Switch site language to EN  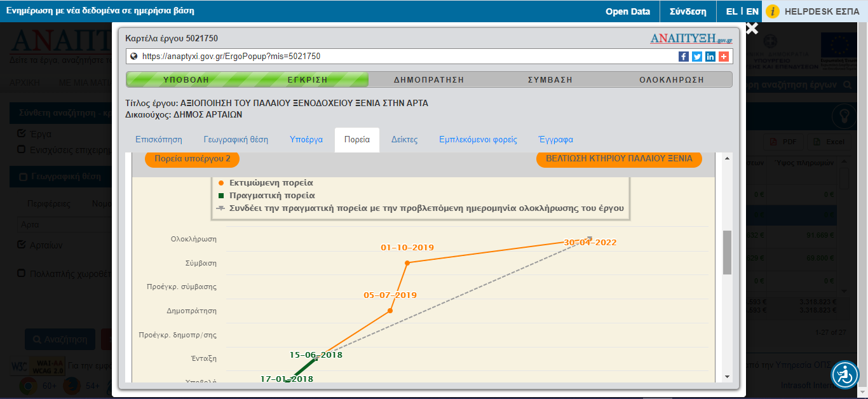(x=752, y=11)
